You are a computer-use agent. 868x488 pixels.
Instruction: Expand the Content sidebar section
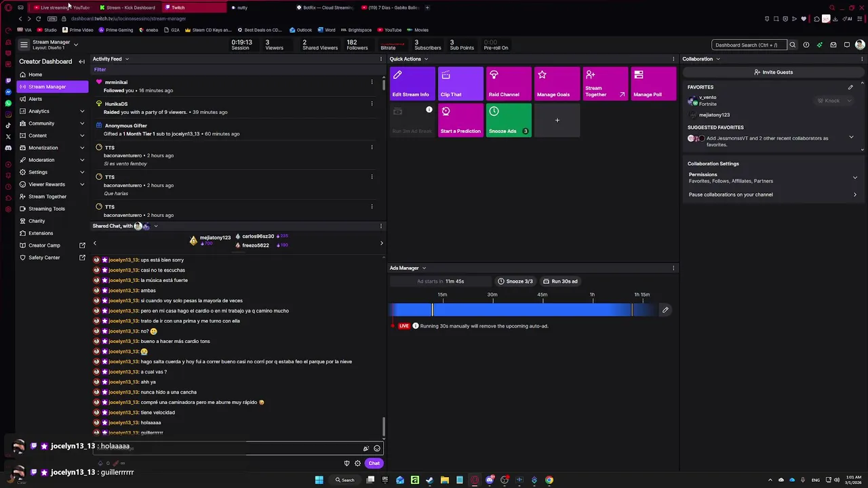82,136
